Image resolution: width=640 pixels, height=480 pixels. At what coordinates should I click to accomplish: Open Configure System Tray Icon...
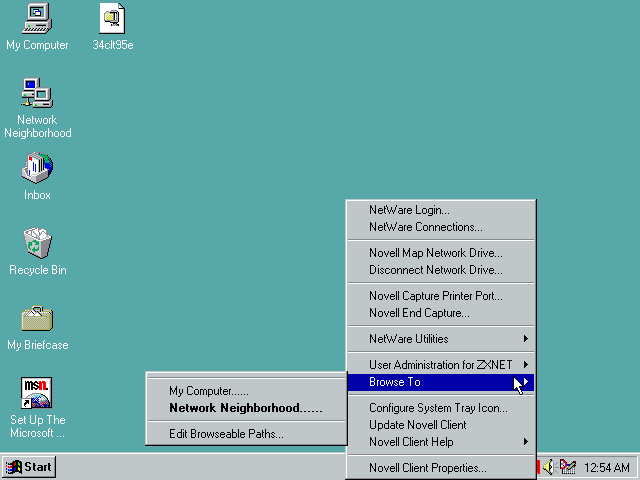click(441, 408)
